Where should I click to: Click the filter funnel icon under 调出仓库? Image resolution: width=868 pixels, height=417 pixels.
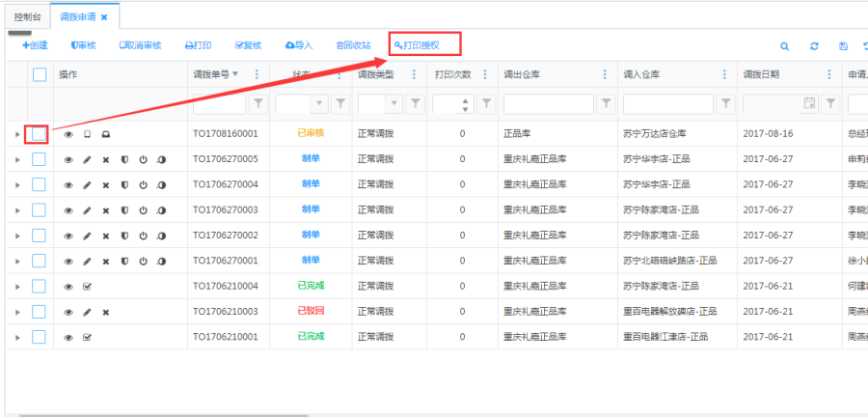pos(607,102)
